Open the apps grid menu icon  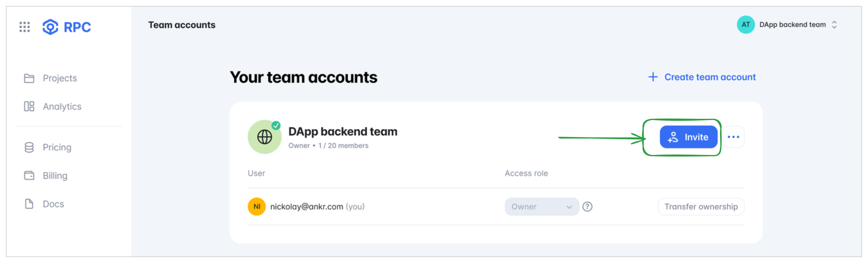point(25,27)
